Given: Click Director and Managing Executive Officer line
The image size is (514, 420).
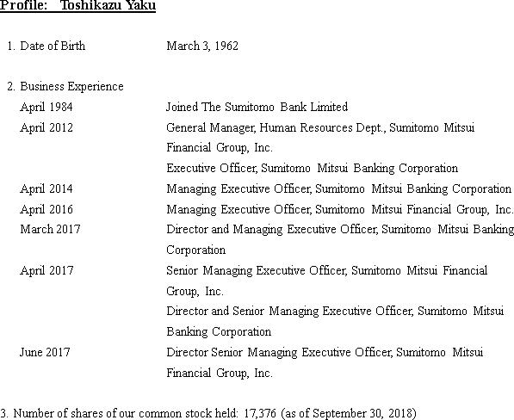Looking at the screenshot, I should [x=340, y=229].
